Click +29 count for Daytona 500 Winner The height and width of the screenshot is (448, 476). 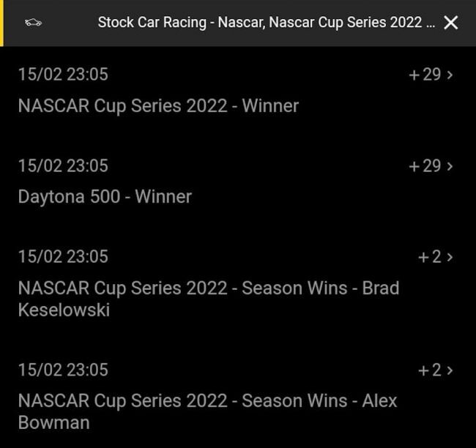click(x=425, y=166)
